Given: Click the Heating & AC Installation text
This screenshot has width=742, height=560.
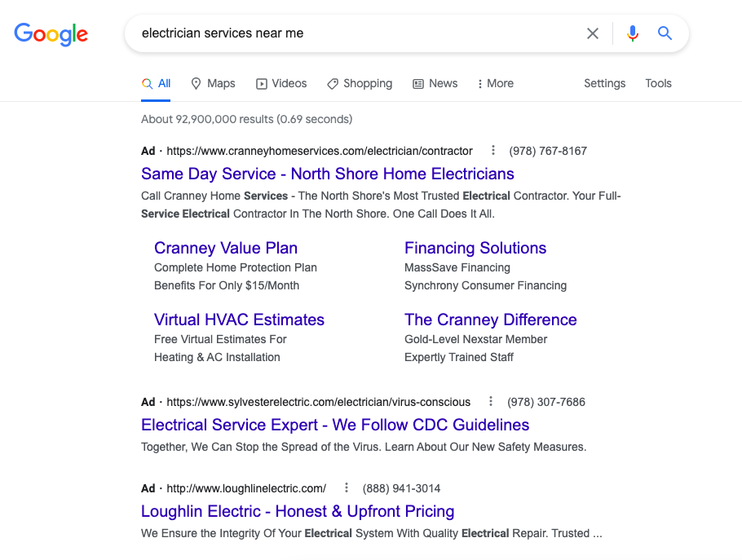Looking at the screenshot, I should point(217,357).
